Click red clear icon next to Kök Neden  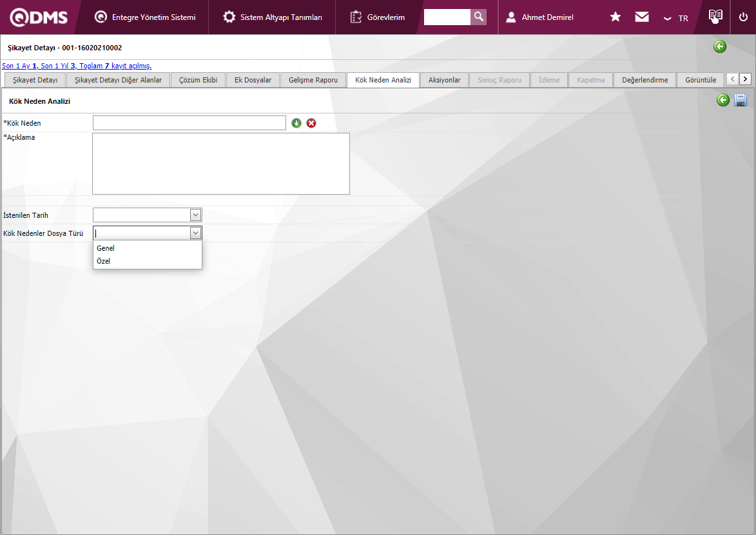pos(311,123)
